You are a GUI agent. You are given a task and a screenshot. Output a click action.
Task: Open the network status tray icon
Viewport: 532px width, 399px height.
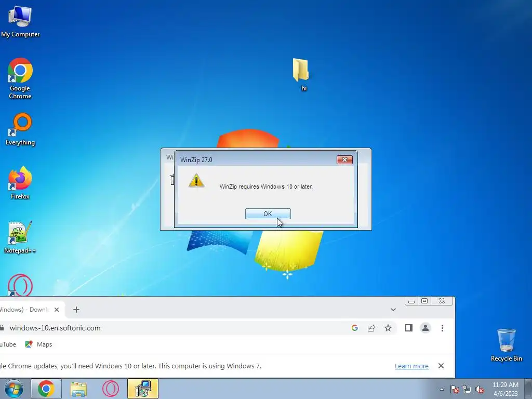[x=467, y=390]
